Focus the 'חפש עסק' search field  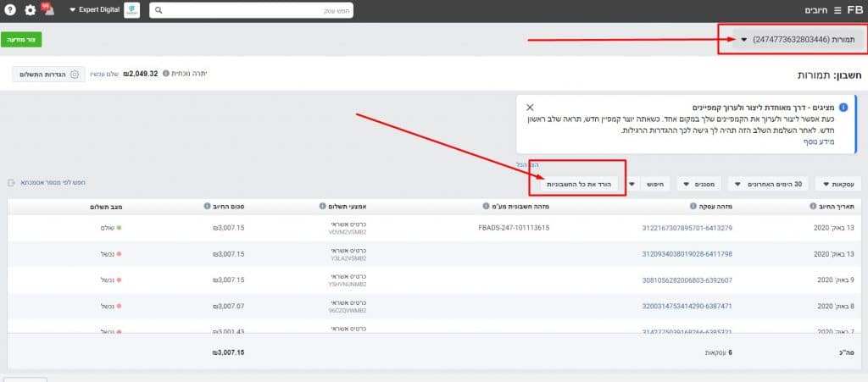point(251,10)
